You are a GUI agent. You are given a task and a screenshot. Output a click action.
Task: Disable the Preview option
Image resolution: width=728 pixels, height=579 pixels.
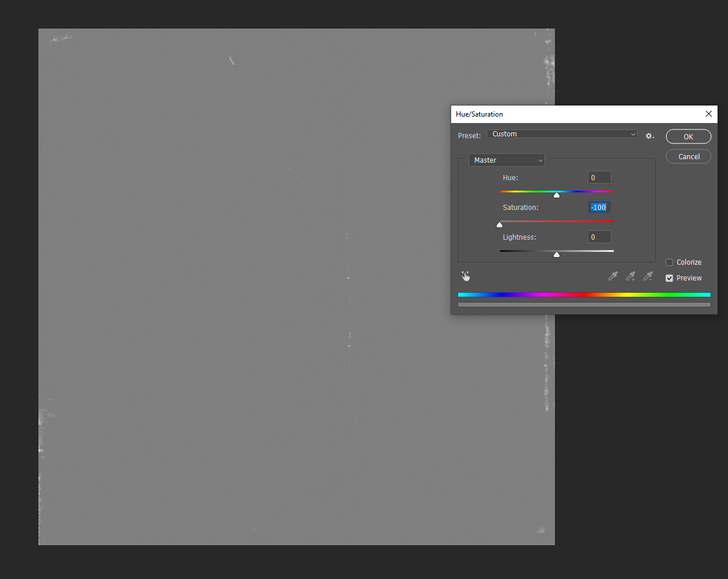coord(669,278)
